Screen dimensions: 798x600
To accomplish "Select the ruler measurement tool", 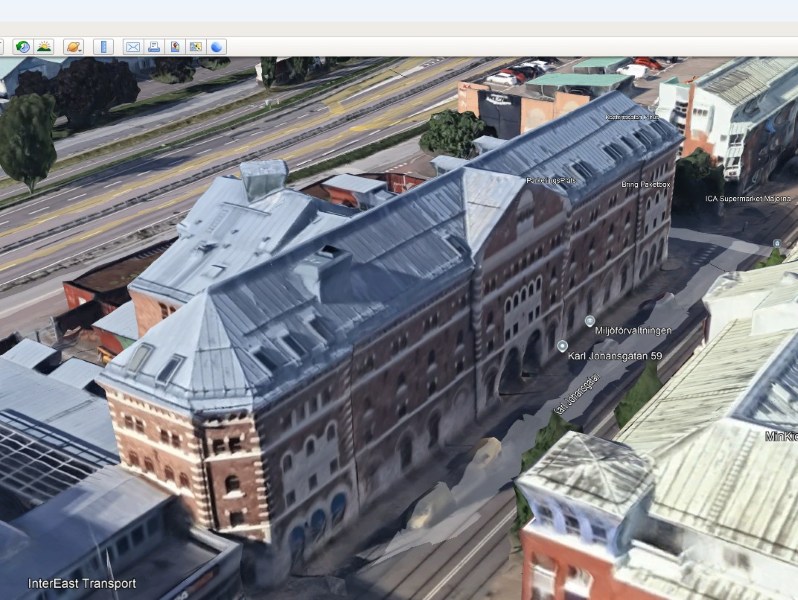I will 103,47.
